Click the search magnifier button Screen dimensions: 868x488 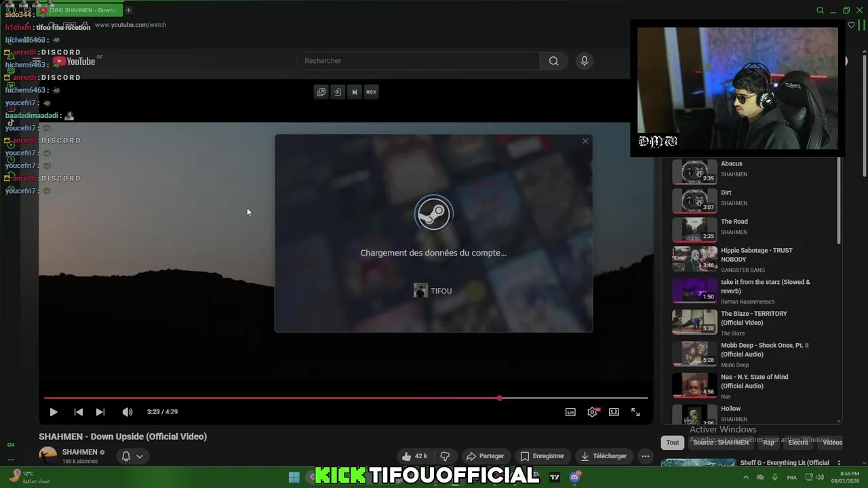[554, 61]
